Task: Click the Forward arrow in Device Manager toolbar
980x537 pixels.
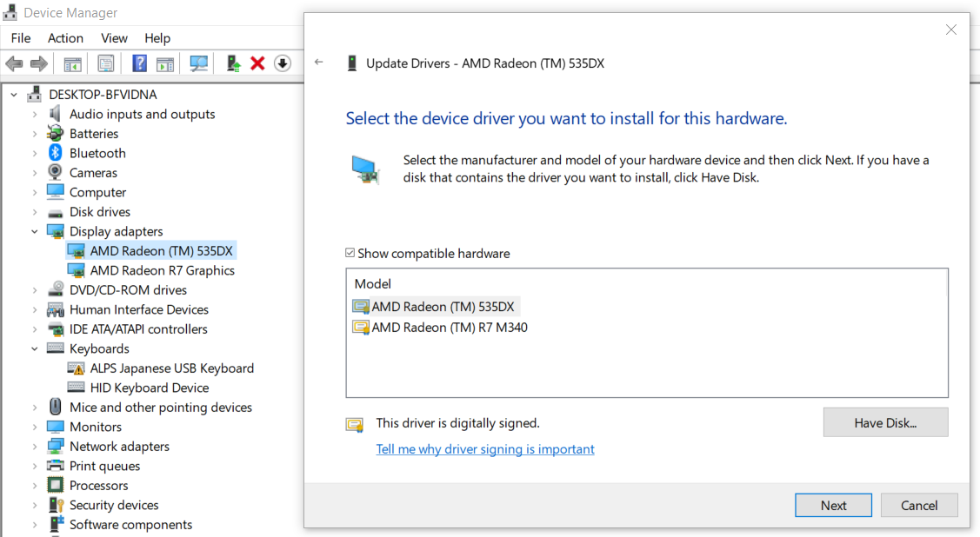Action: pos(39,63)
